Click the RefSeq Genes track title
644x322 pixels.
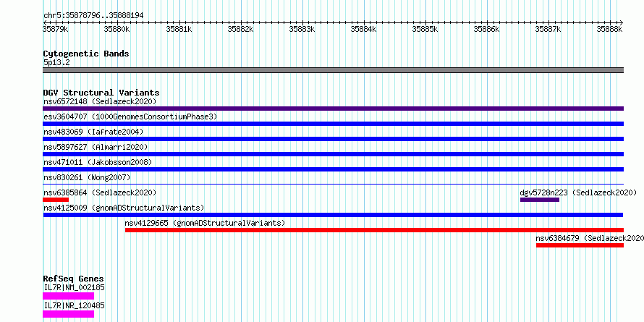point(73,279)
